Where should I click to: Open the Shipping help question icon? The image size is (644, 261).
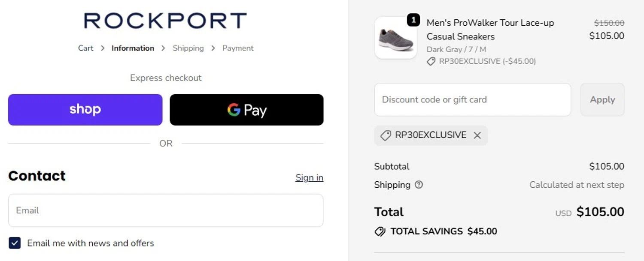click(x=419, y=185)
